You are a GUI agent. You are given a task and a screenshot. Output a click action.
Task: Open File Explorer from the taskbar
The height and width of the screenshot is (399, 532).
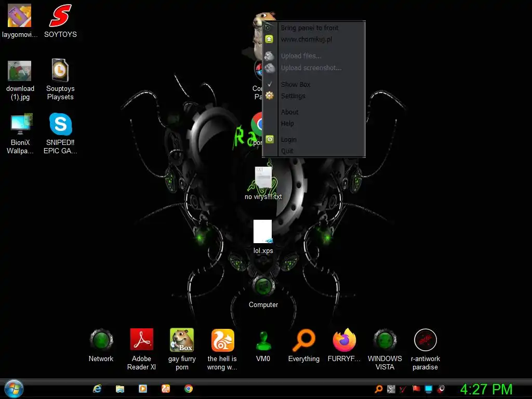click(x=120, y=389)
